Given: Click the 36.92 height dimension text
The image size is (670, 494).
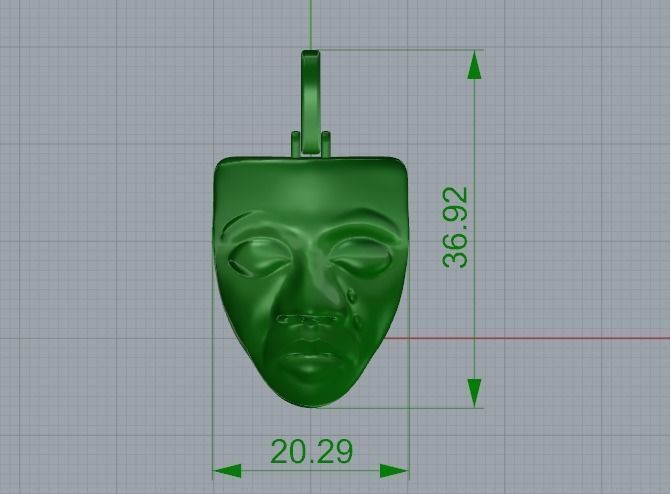Looking at the screenshot, I should pyautogui.click(x=455, y=228).
